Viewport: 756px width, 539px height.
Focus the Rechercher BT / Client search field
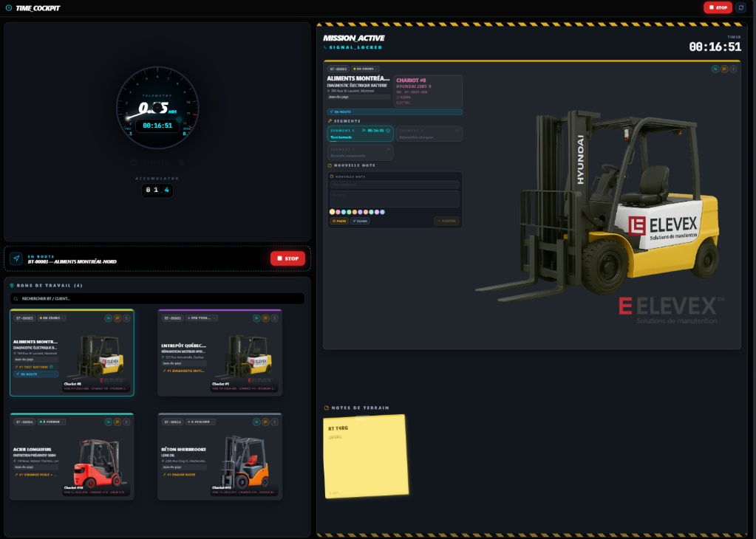(x=157, y=298)
